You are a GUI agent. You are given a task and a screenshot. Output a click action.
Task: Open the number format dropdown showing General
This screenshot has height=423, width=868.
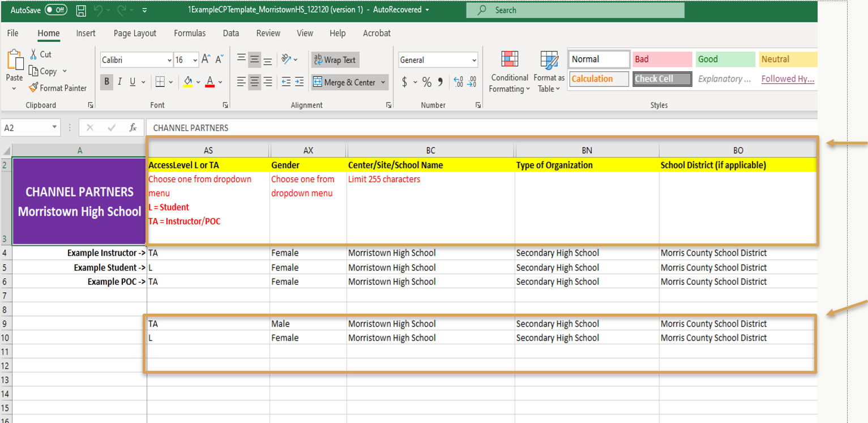tap(438, 60)
